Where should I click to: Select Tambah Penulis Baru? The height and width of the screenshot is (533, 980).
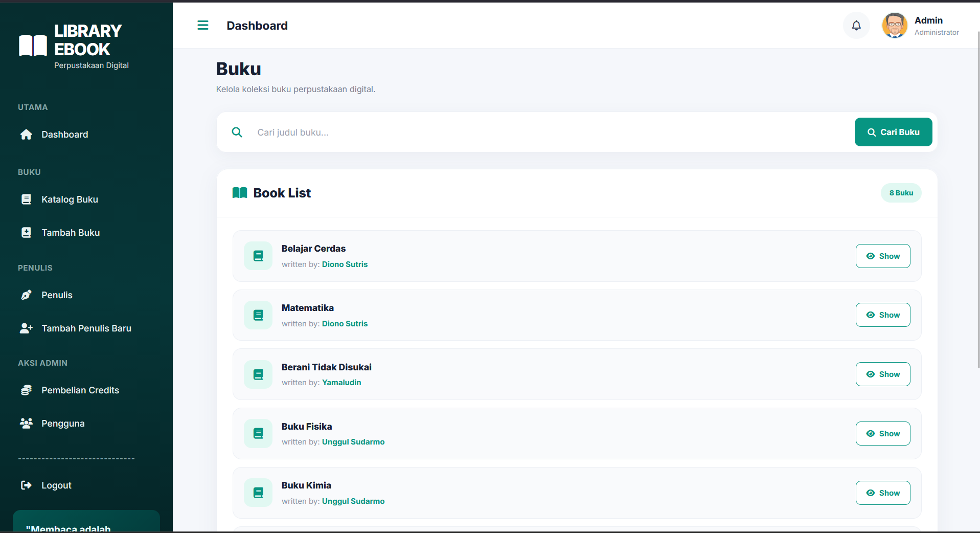(x=86, y=328)
